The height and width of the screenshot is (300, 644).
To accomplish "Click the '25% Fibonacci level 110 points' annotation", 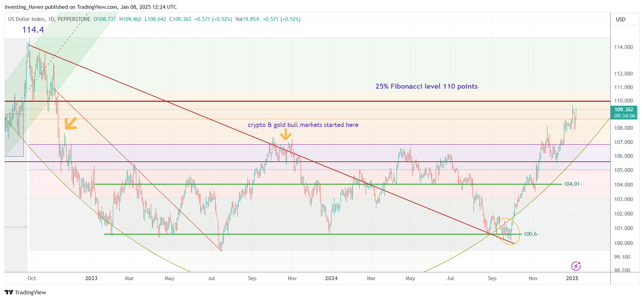I will (426, 86).
